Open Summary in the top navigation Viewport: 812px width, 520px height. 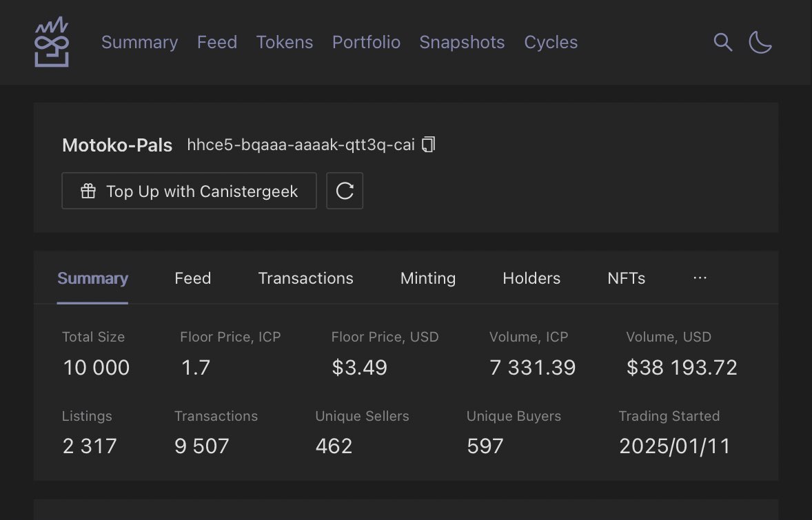[139, 42]
